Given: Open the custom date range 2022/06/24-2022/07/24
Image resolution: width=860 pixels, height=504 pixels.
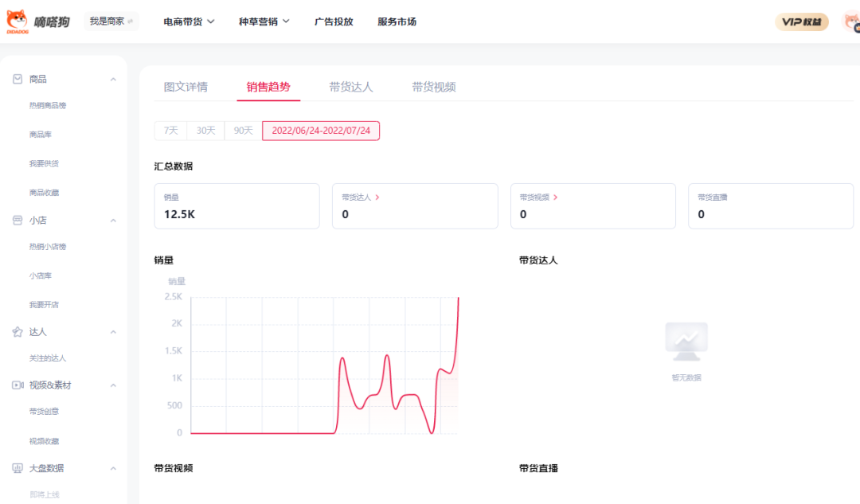Looking at the screenshot, I should point(321,131).
